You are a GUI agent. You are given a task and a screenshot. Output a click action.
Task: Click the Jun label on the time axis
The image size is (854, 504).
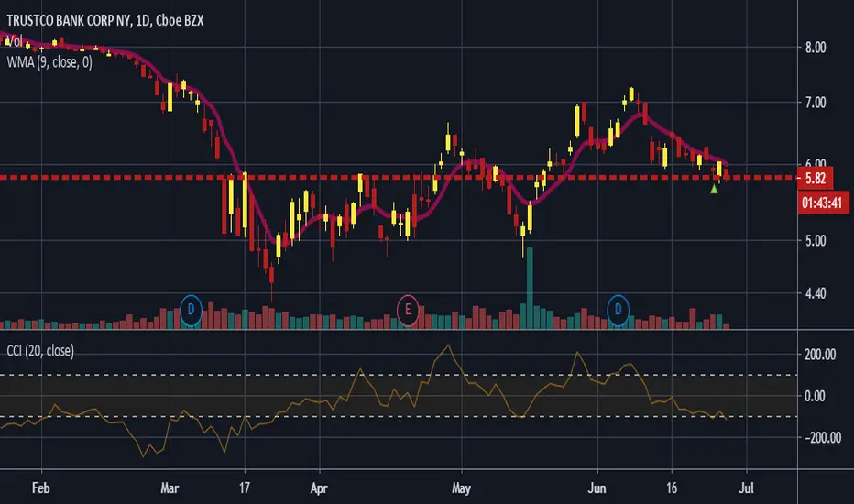[x=597, y=488]
